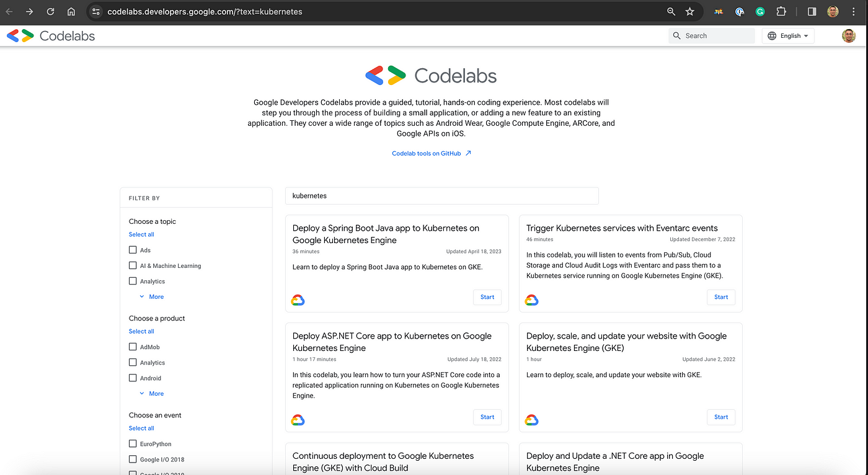This screenshot has width=868, height=475.
Task: Click the browser address bar URL
Action: [x=205, y=12]
